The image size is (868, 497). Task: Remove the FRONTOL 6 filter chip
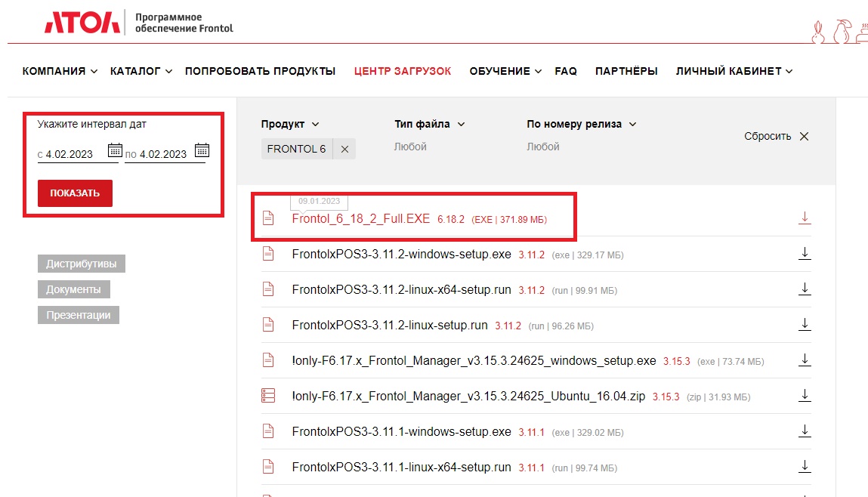point(344,150)
